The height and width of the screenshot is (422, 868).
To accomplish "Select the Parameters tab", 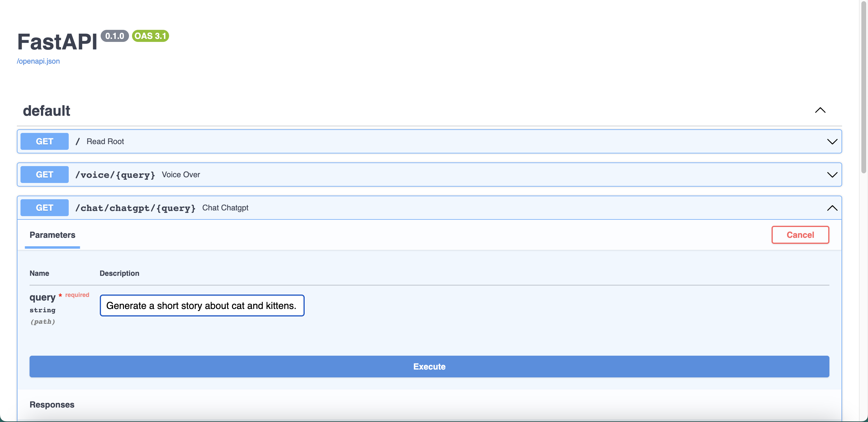I will 52,235.
